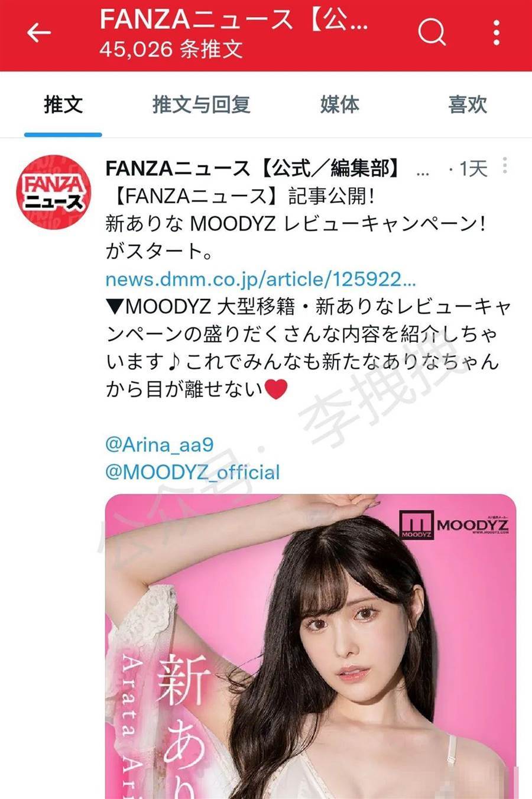Switch to the 喜欢 tab

click(x=468, y=105)
